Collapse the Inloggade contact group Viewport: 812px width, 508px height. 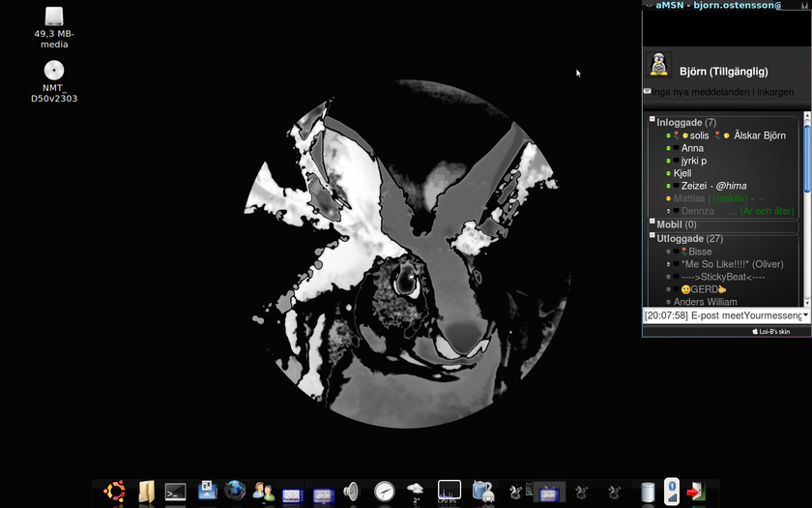coord(652,119)
